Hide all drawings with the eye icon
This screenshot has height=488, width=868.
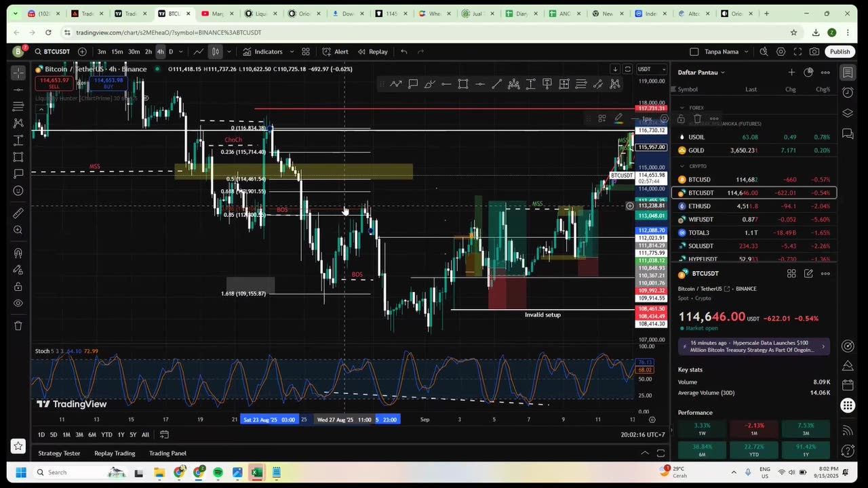pos(18,303)
